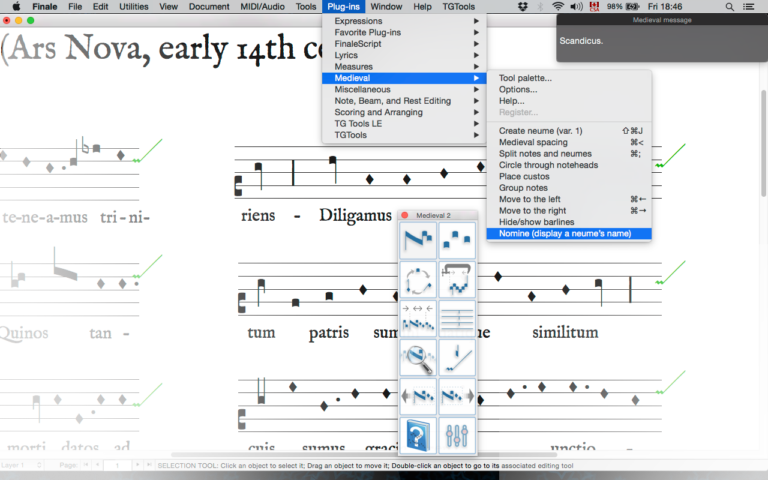Screen dimensions: 768x480
Task: Click the Create neume icon in Medieval palette
Action: (x=418, y=241)
